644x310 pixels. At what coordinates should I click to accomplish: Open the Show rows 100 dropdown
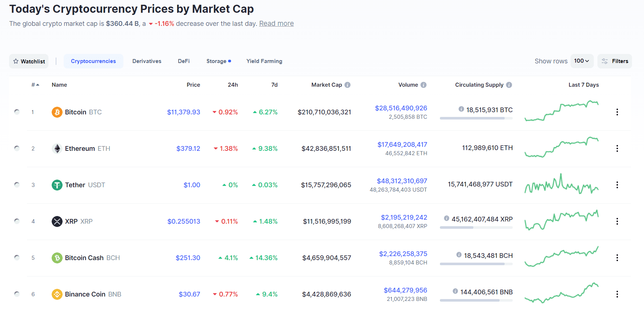pyautogui.click(x=582, y=61)
